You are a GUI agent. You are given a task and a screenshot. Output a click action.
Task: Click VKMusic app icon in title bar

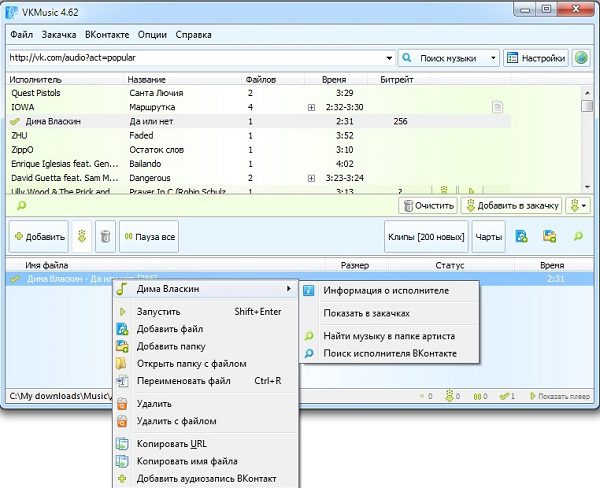11,11
